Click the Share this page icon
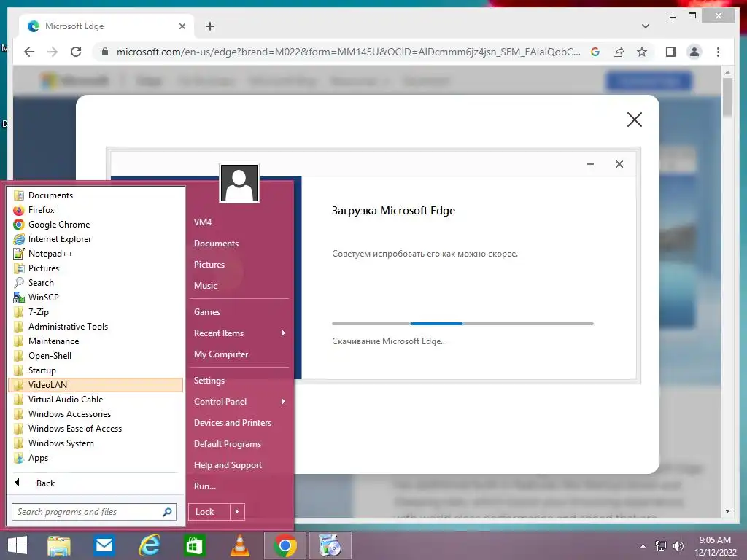Screen dimensions: 747x560 coord(619,52)
